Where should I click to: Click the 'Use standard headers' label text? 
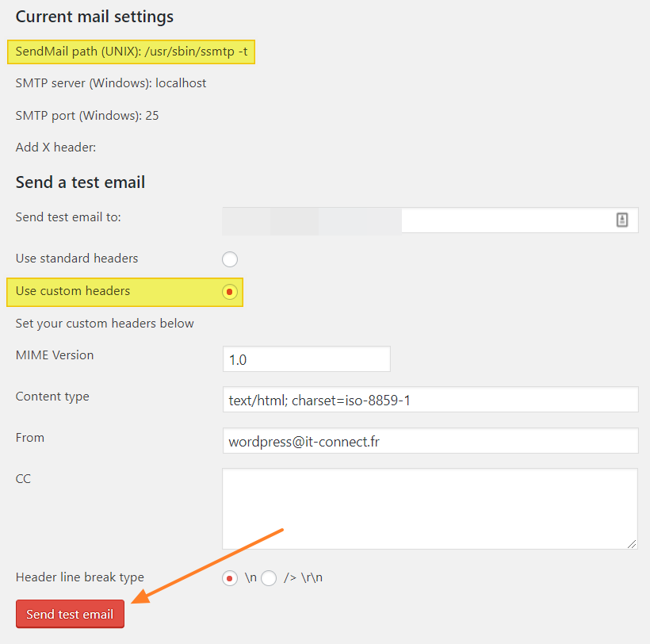tap(77, 259)
